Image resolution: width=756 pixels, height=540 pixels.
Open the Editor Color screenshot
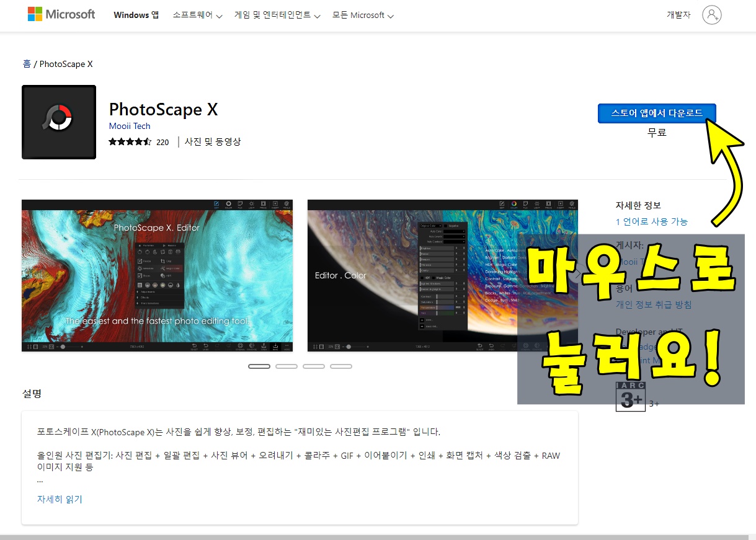point(442,275)
